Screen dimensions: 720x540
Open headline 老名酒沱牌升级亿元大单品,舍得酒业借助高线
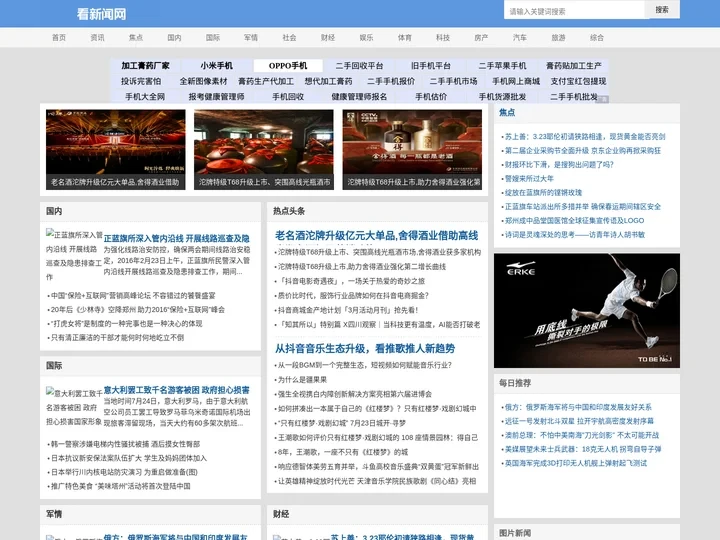377,236
